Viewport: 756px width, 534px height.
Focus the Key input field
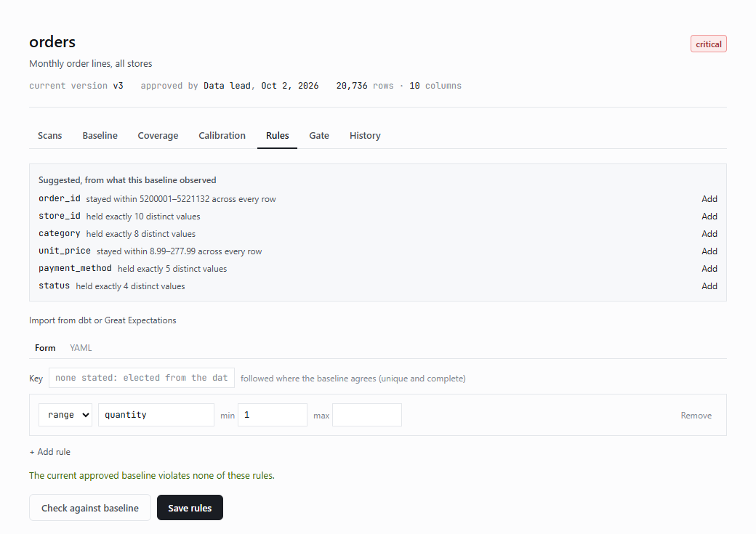click(141, 378)
